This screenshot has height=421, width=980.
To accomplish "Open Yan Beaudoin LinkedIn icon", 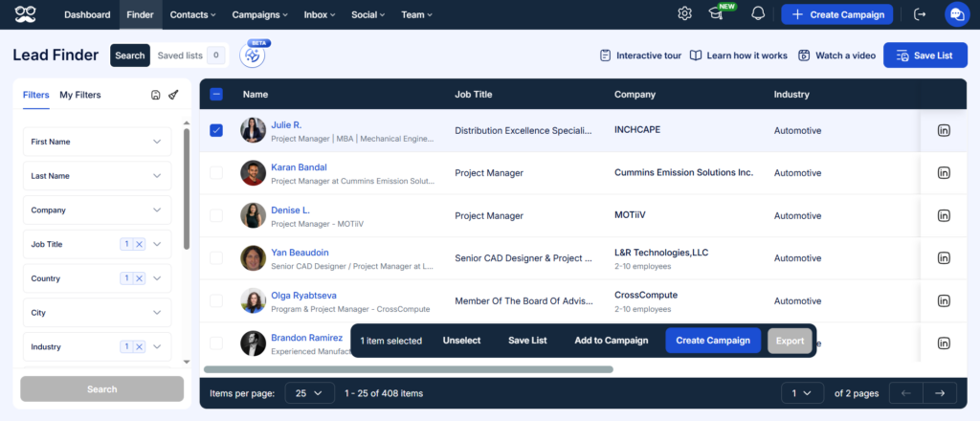I will tap(944, 258).
